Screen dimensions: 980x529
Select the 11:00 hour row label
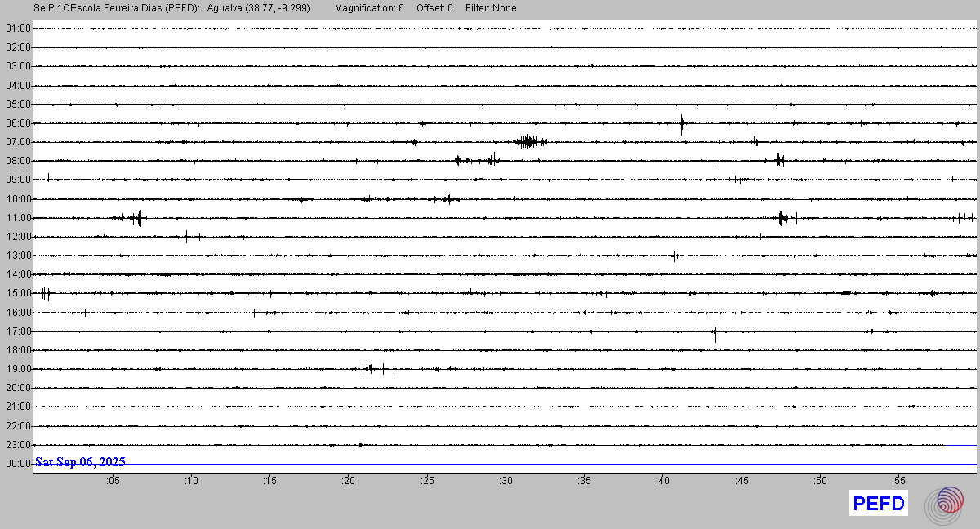18,218
